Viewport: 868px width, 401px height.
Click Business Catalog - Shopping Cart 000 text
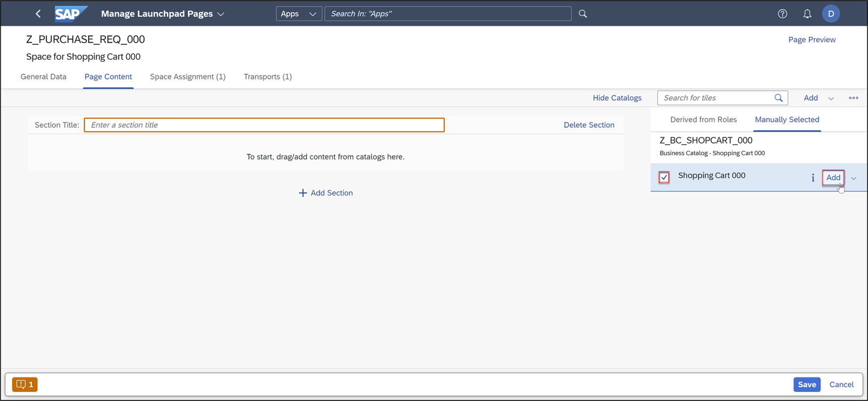point(712,153)
